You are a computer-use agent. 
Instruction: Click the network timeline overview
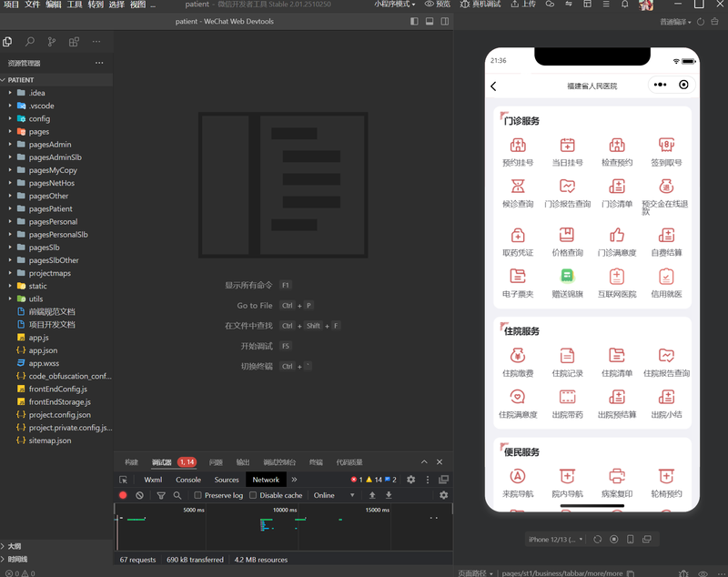click(283, 527)
